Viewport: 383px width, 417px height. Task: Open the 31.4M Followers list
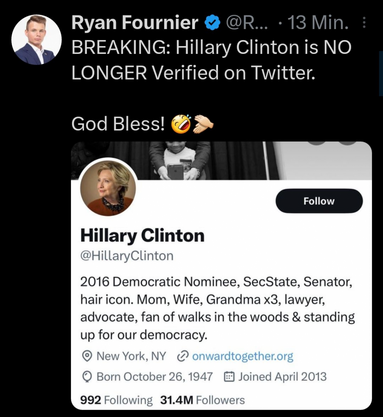[203, 400]
